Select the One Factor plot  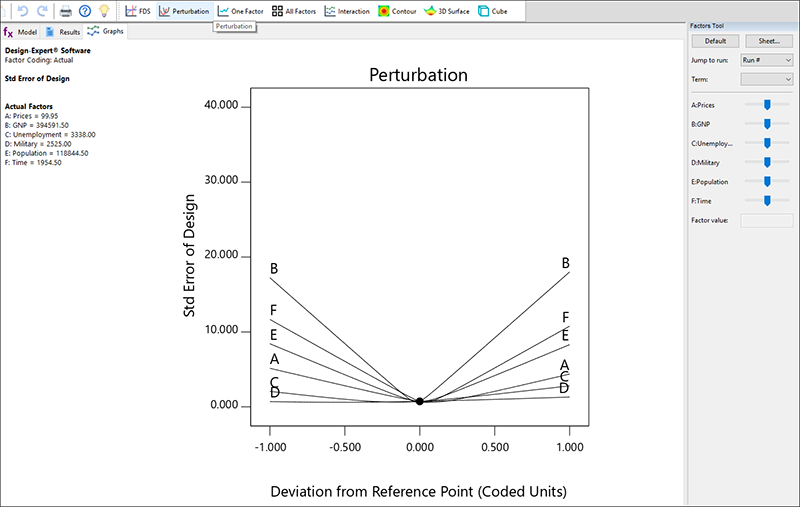pos(241,11)
